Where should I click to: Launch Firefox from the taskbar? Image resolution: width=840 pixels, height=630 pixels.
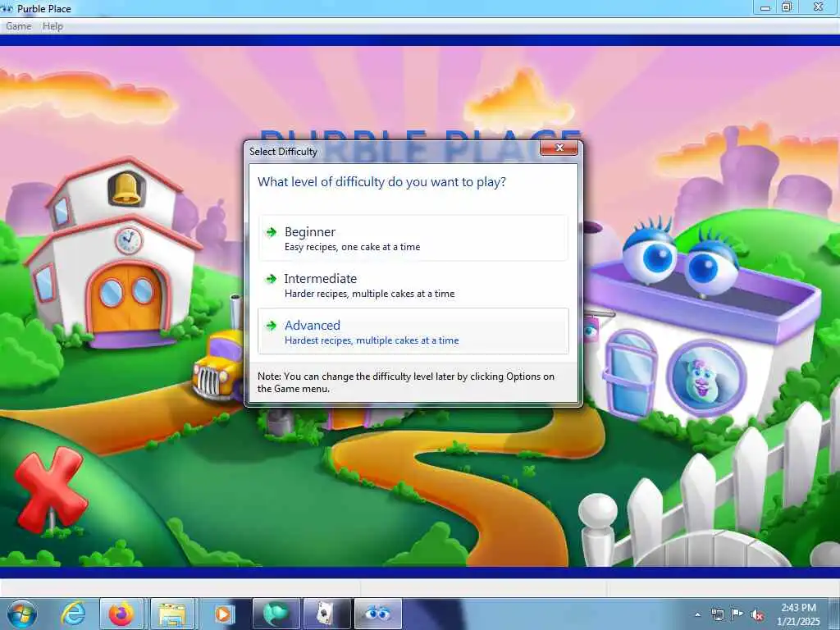point(121,614)
